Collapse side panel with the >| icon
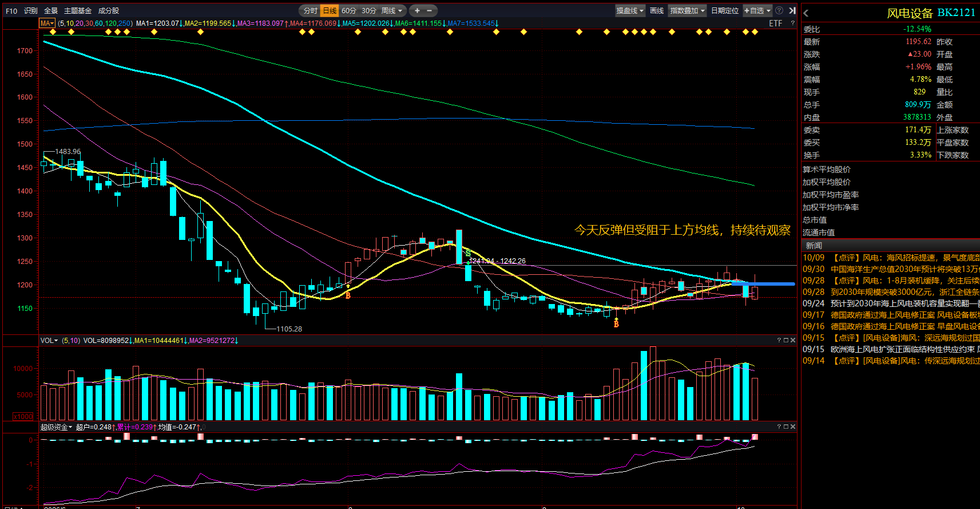Image resolution: width=980 pixels, height=509 pixels. (792, 10)
